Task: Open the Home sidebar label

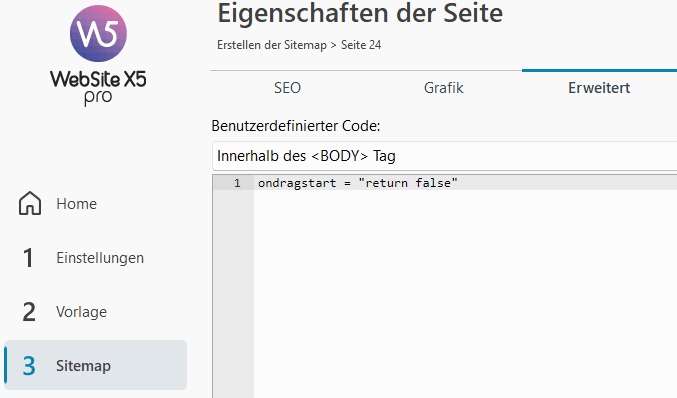Action: point(76,204)
